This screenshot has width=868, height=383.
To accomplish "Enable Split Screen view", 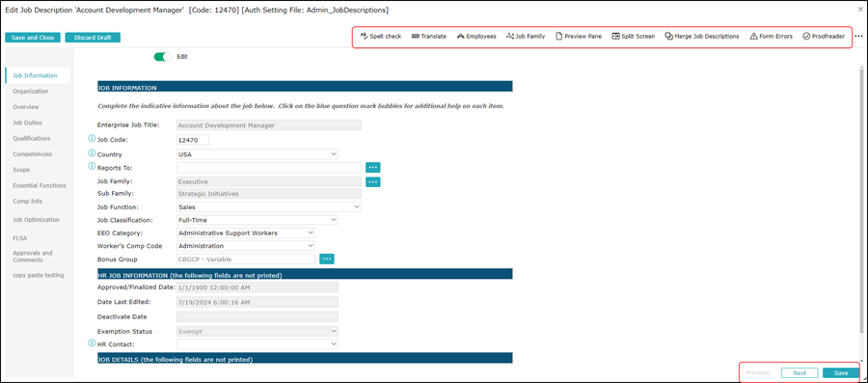I will 634,36.
